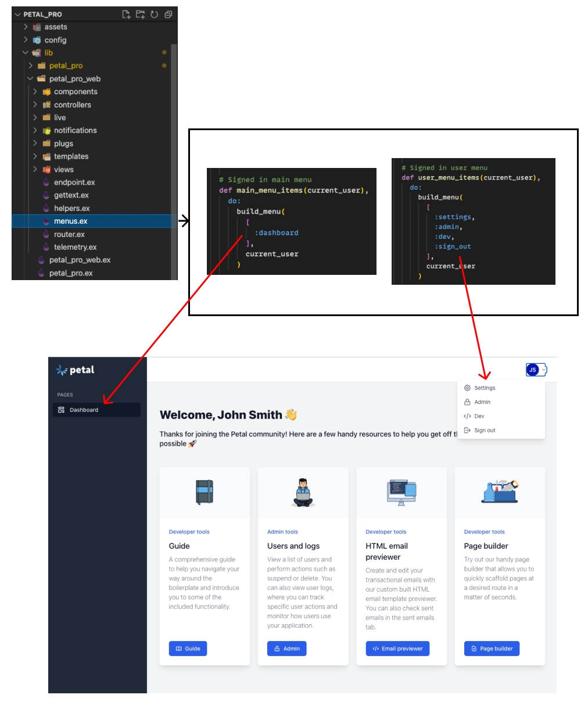The width and height of the screenshot is (588, 709).
Task: Open the router.ex file
Action: 69,234
